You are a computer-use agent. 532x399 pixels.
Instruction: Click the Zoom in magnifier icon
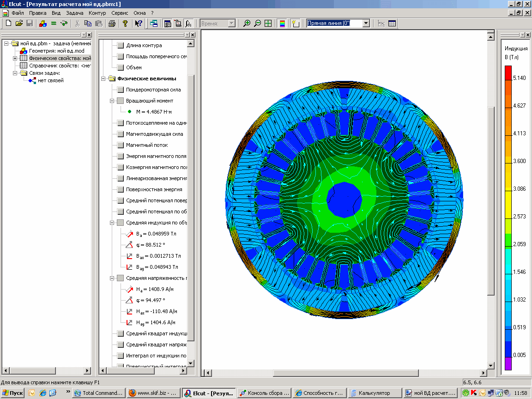pyautogui.click(x=247, y=24)
